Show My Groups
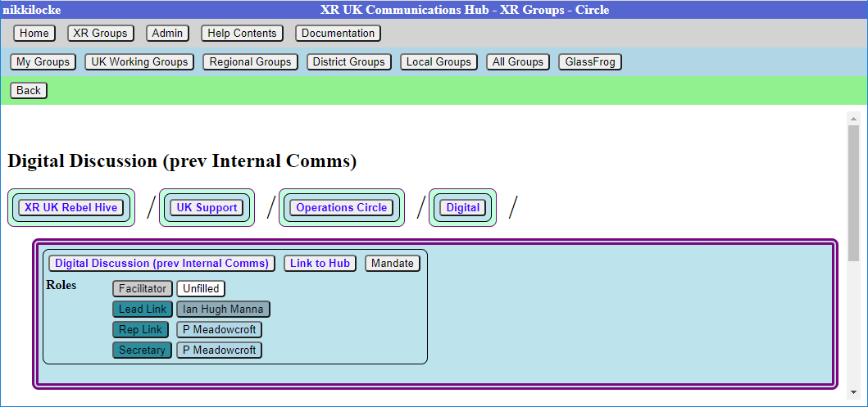Viewport: 868px width, 407px height. click(x=43, y=62)
